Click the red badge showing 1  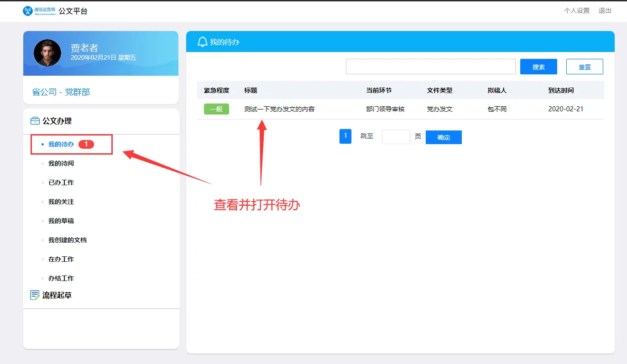coord(86,144)
